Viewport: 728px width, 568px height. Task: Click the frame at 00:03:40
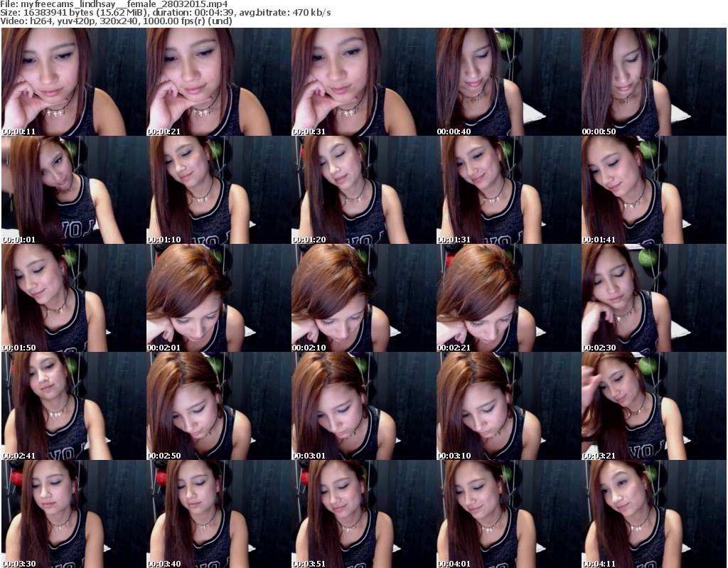pyautogui.click(x=219, y=514)
